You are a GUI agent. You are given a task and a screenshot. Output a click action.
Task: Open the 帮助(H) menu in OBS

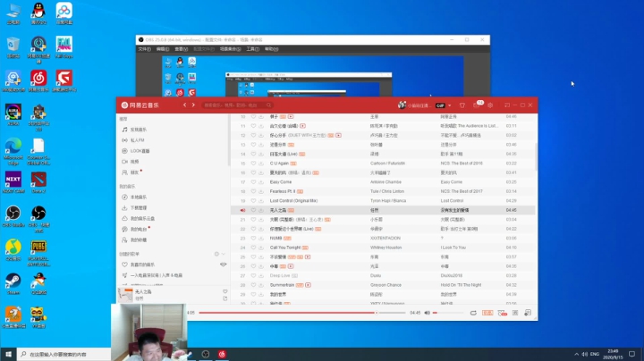coord(272,49)
